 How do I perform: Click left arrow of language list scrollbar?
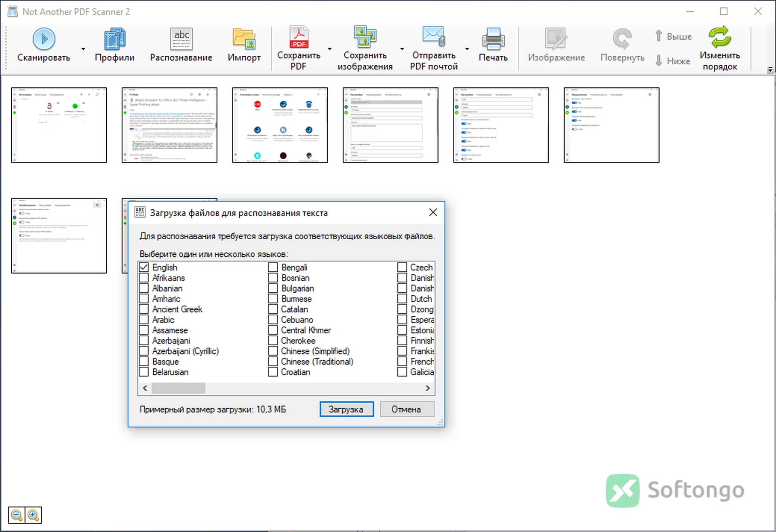145,388
